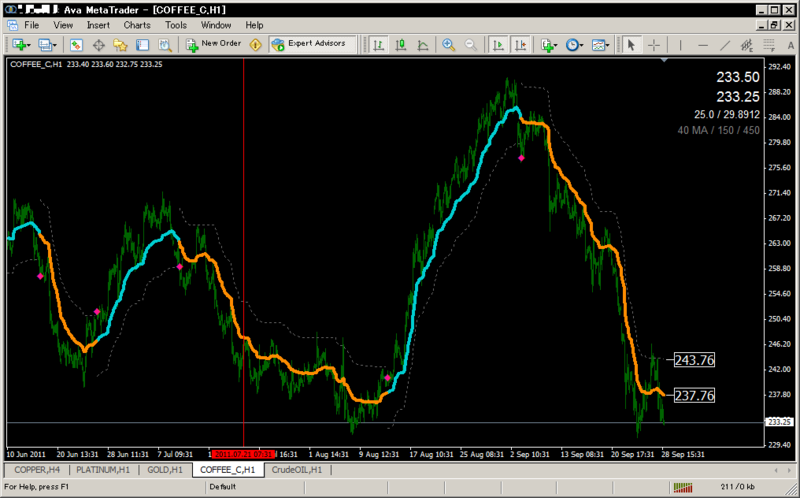Open the Insert menu

98,25
